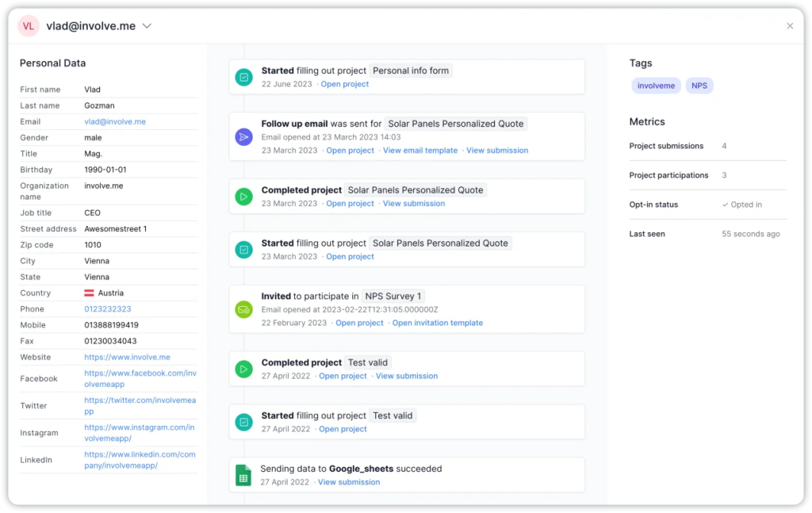Open the Tags section heading

641,63
